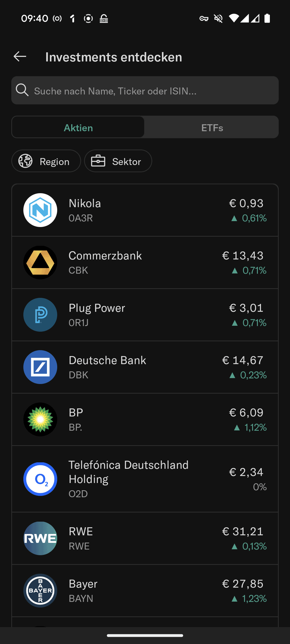Click the RWE logo icon
The width and height of the screenshot is (290, 644).
[x=40, y=538]
